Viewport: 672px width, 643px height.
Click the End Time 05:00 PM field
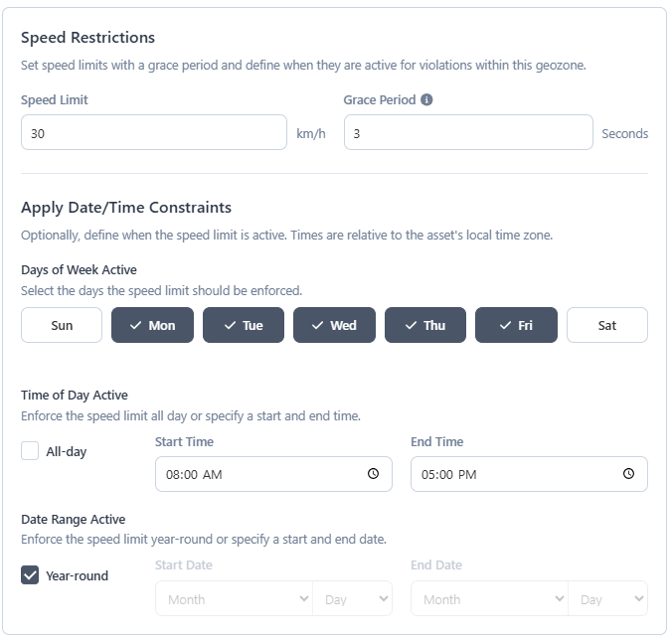[x=529, y=474]
